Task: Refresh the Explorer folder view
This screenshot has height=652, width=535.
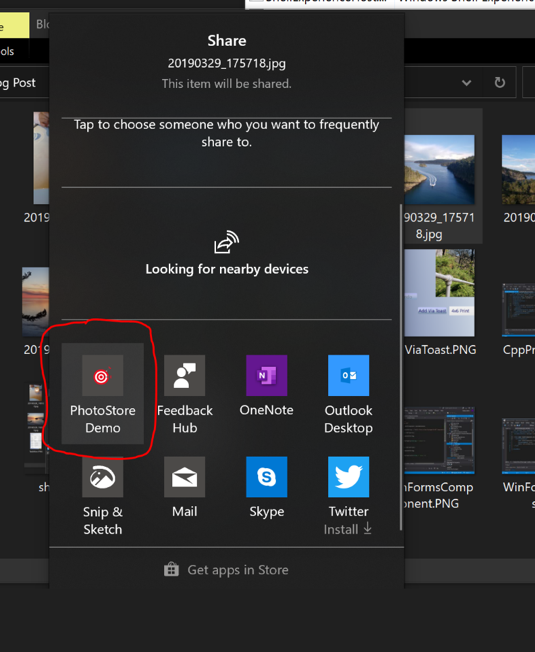Action: 500,82
